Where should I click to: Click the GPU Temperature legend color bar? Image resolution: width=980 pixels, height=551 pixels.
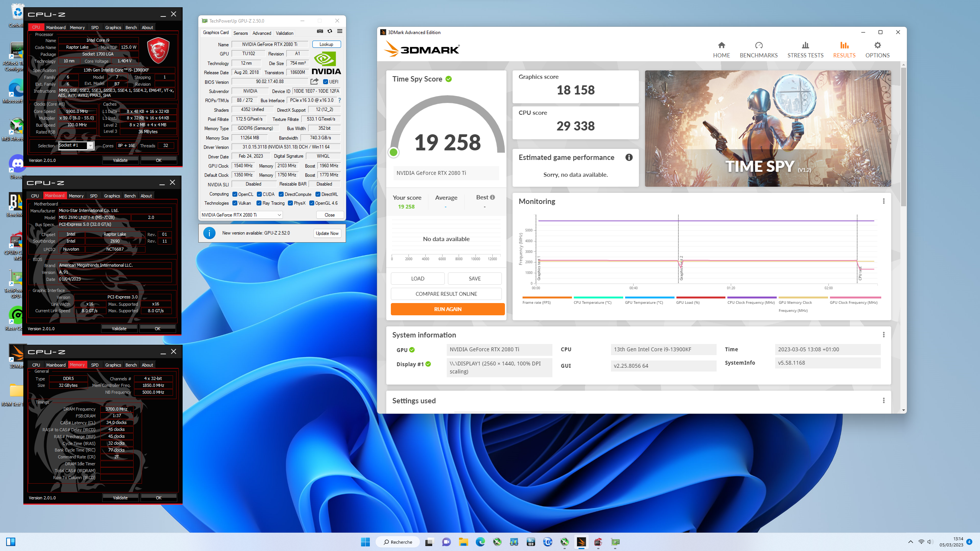[649, 297]
